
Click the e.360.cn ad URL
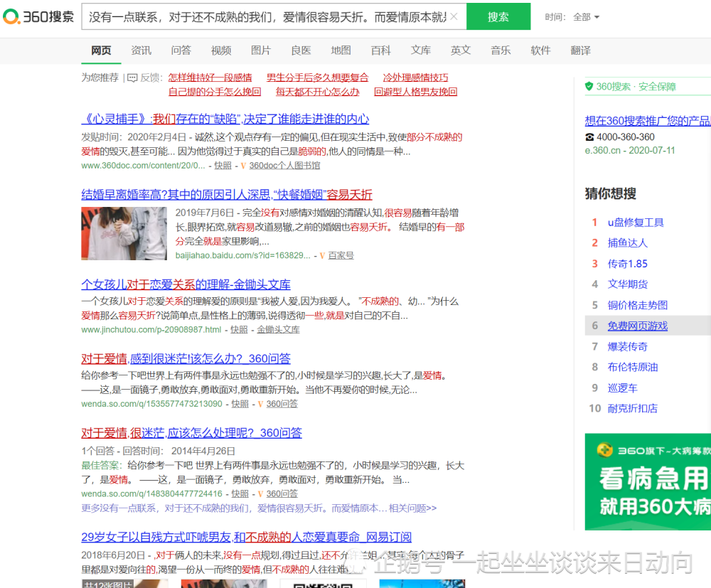click(x=630, y=151)
